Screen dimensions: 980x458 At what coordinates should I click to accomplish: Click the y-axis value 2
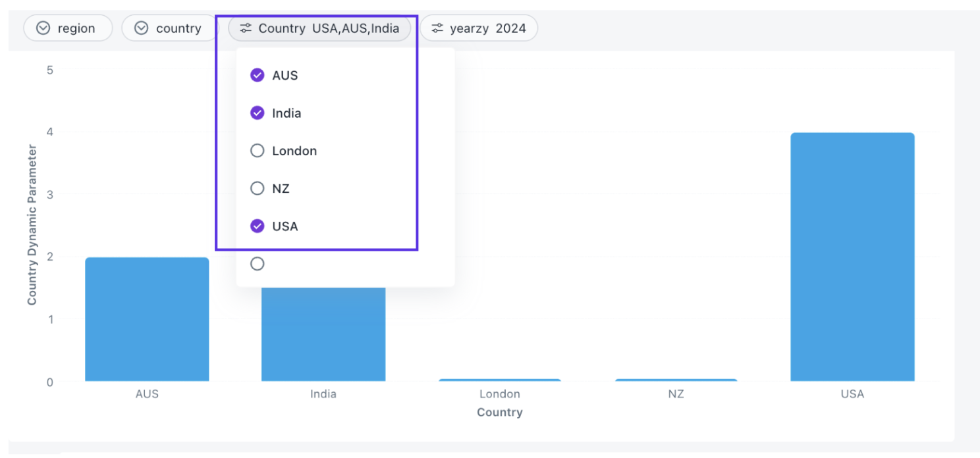pyautogui.click(x=50, y=257)
